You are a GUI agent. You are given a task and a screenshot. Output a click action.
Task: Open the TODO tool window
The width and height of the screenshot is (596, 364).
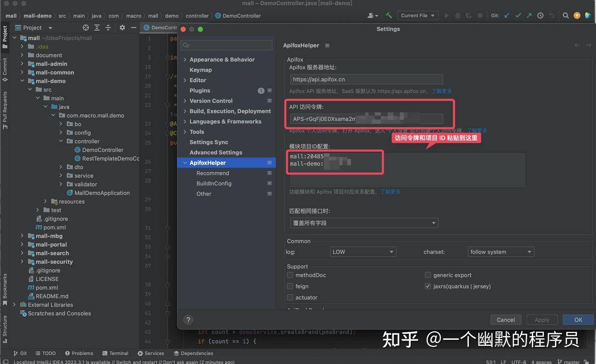[45, 353]
